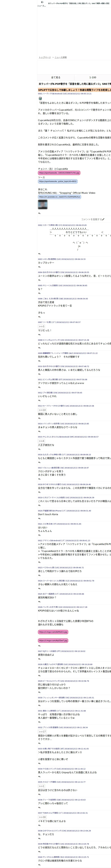Image resolution: width=111 pixels, height=868 pixels.
Task: Open the sportsseoul jpg image link
Action: (59, 173)
